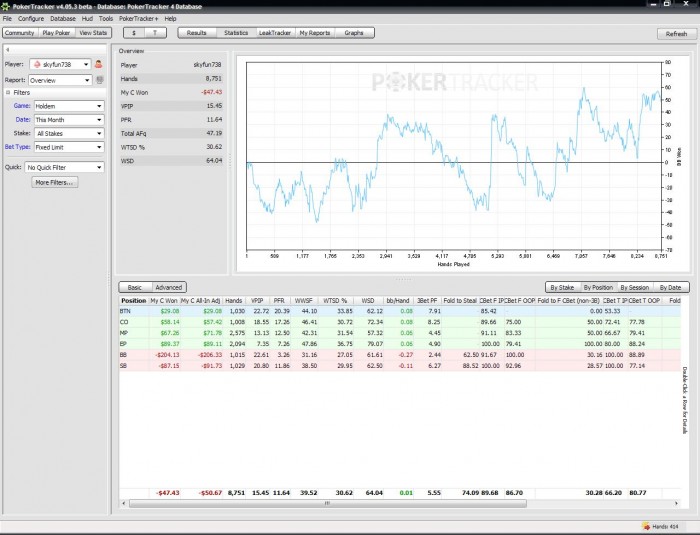This screenshot has width=700, height=535.
Task: Click the Bet Type filter label link
Action: (x=17, y=146)
